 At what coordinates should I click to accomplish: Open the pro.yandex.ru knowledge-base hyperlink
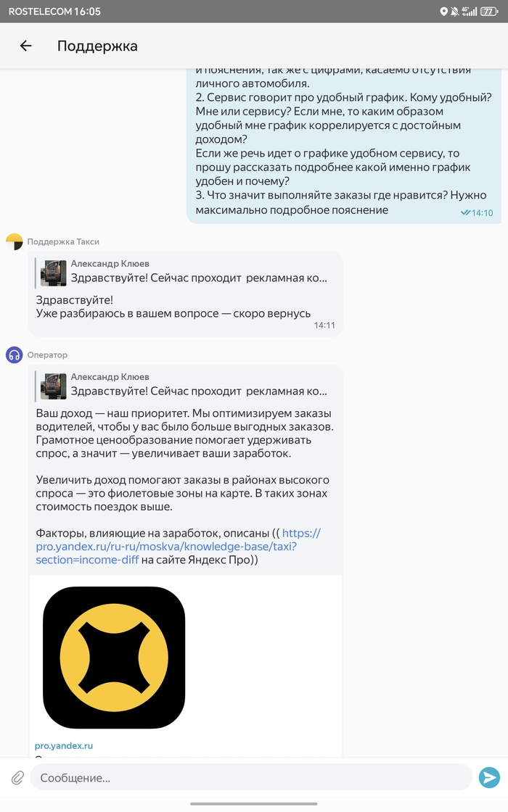click(x=178, y=547)
